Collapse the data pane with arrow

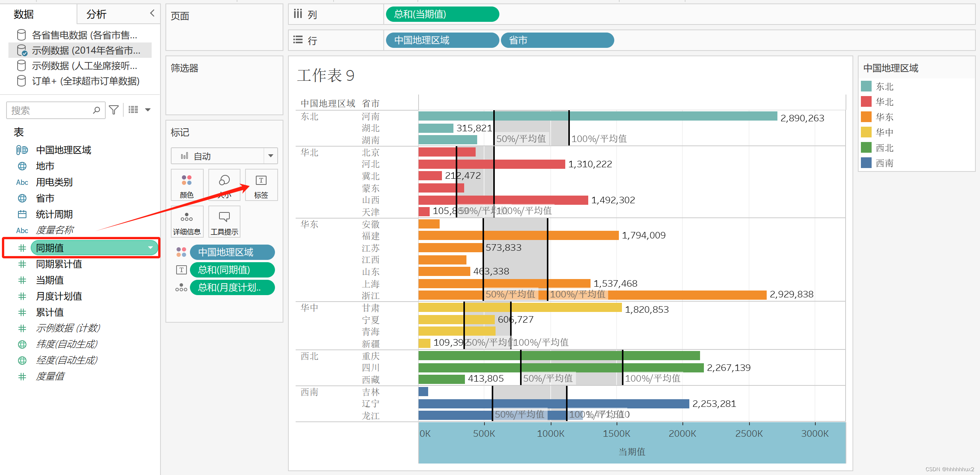(x=152, y=13)
